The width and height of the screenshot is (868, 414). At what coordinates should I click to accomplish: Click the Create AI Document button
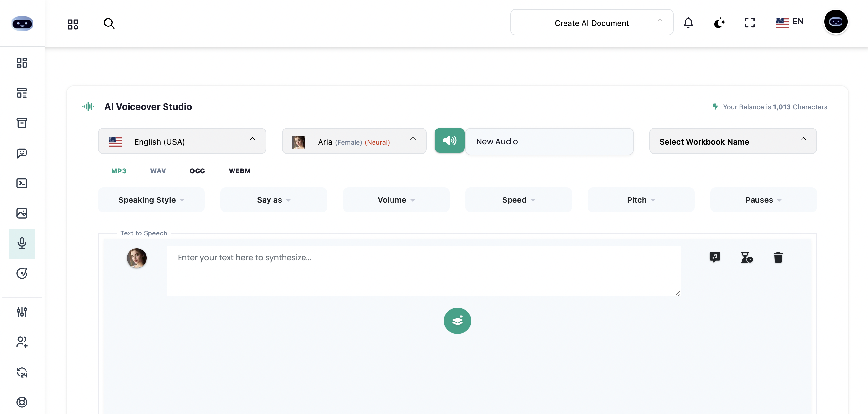point(591,23)
